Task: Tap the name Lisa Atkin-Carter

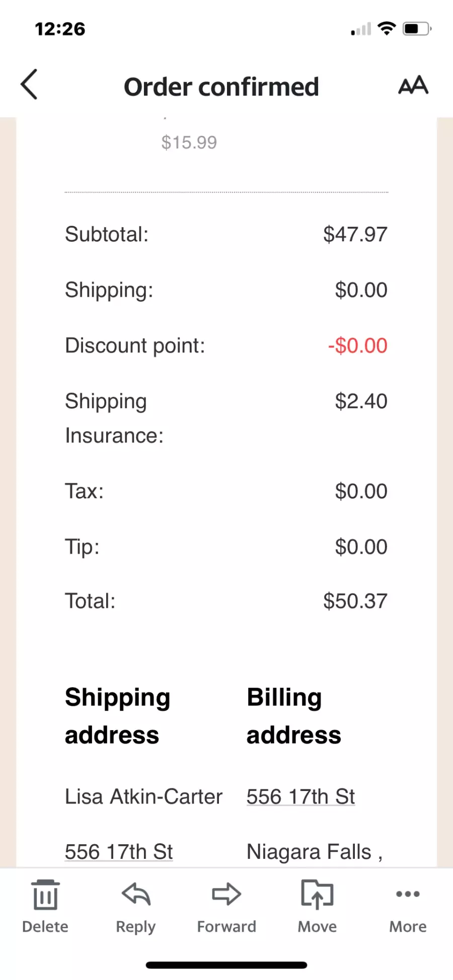Action: (x=143, y=796)
